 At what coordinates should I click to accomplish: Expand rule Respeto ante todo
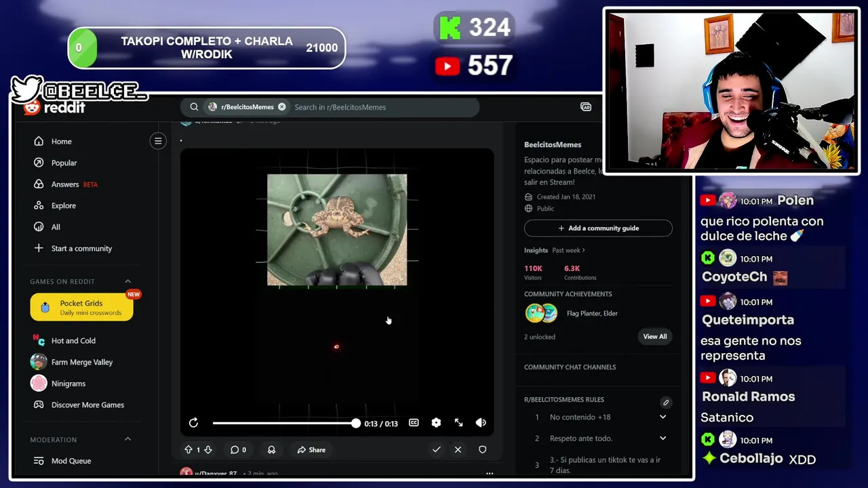pos(663,439)
